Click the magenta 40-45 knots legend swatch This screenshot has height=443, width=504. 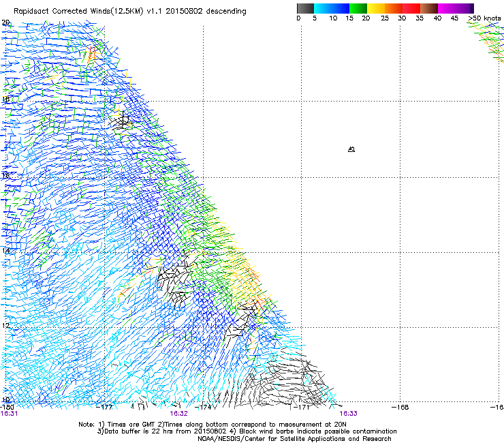[x=456, y=8]
